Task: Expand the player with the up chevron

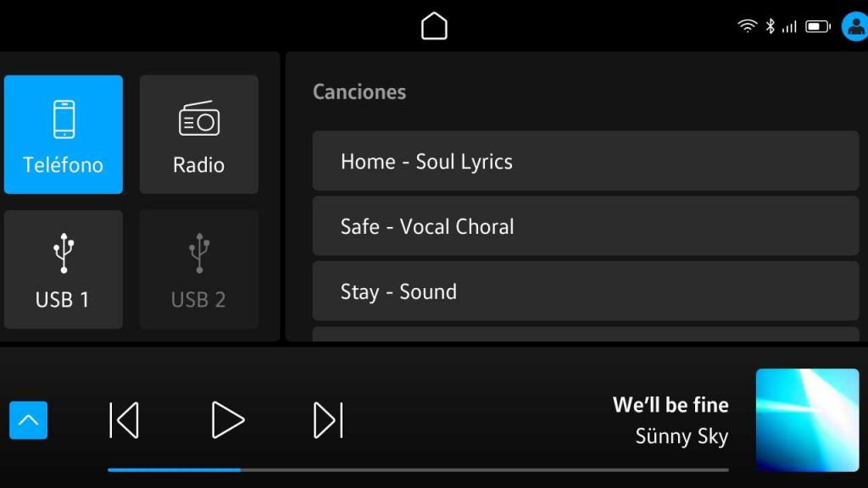Action: [x=28, y=420]
